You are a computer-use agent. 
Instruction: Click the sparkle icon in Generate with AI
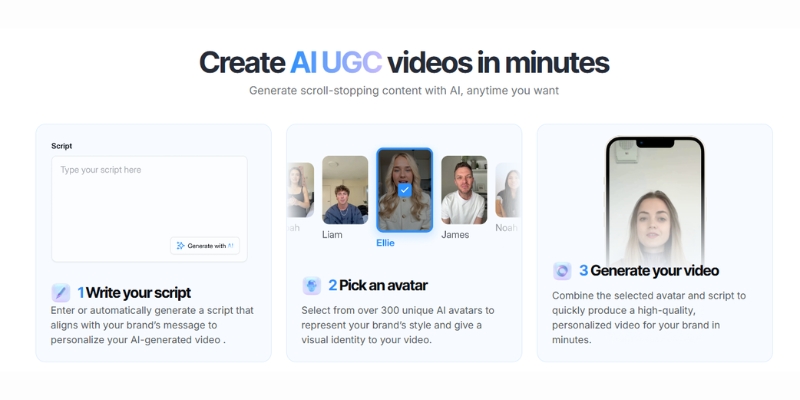[x=180, y=245]
